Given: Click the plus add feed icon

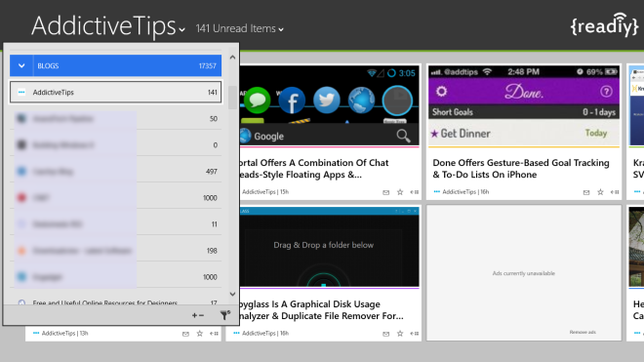Looking at the screenshot, I should [x=195, y=315].
